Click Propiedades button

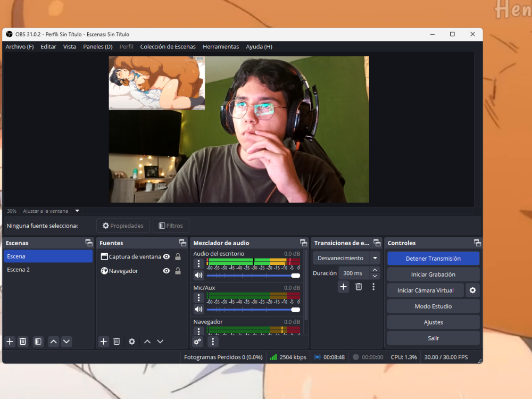click(123, 226)
